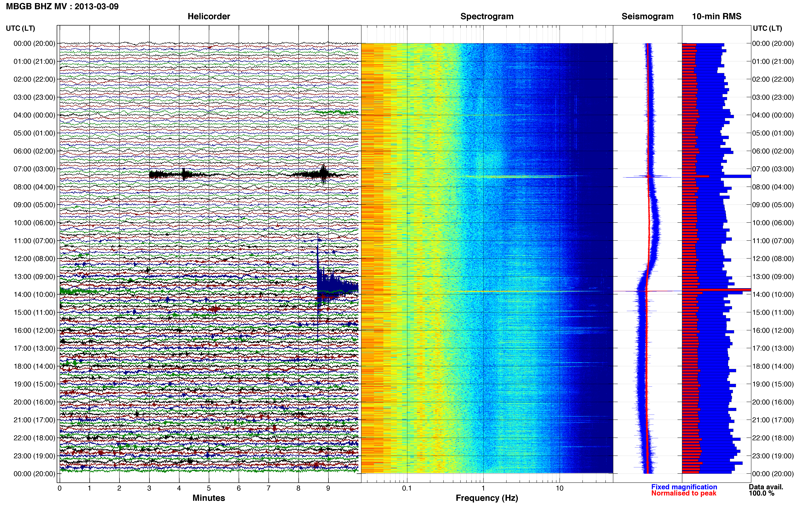
Task: Click the '1' frequency axis tick label
Action: (x=483, y=488)
